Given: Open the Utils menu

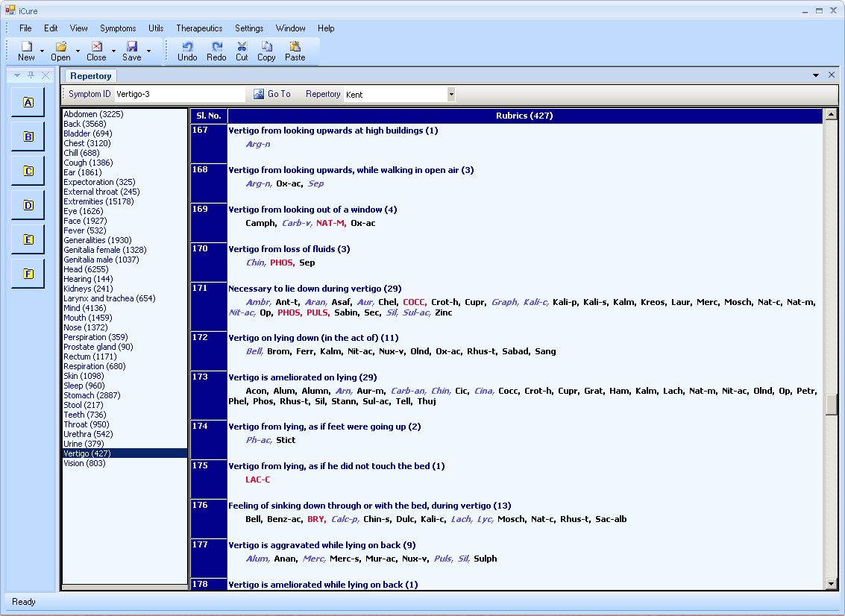Looking at the screenshot, I should coord(156,28).
